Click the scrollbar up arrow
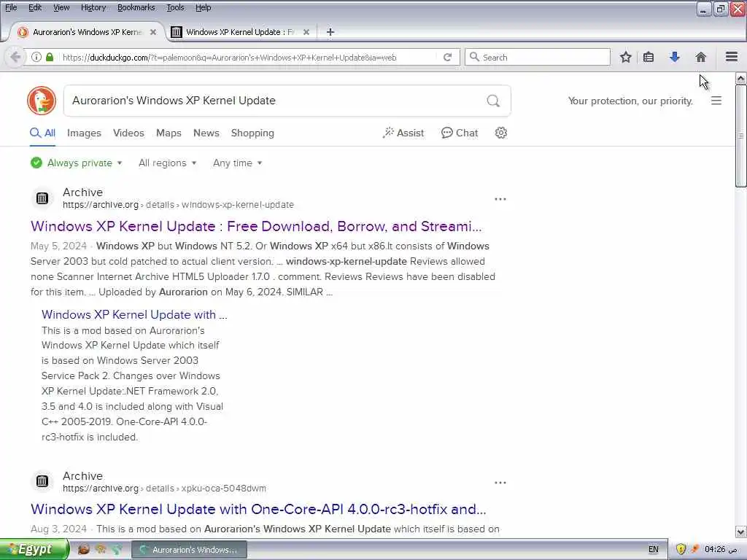747x560 pixels. [x=740, y=79]
